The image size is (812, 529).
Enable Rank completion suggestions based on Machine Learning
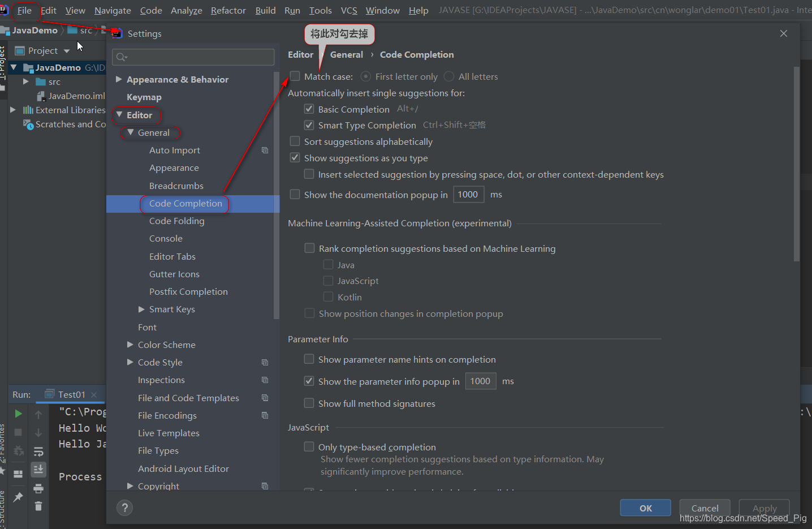pyautogui.click(x=309, y=248)
